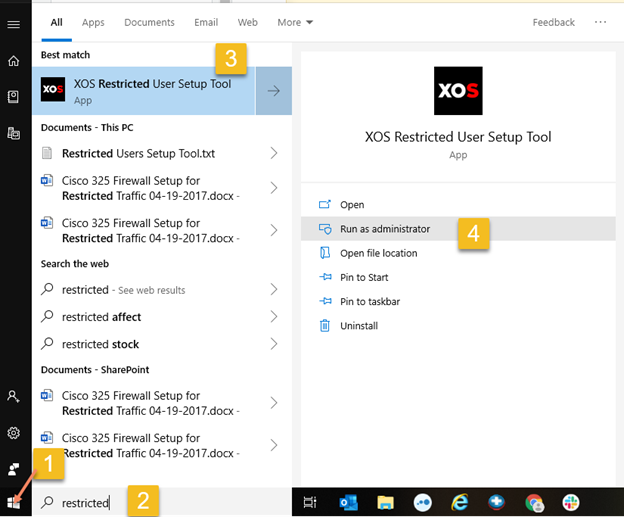
Task: Launch Outlook from the taskbar
Action: (x=348, y=502)
